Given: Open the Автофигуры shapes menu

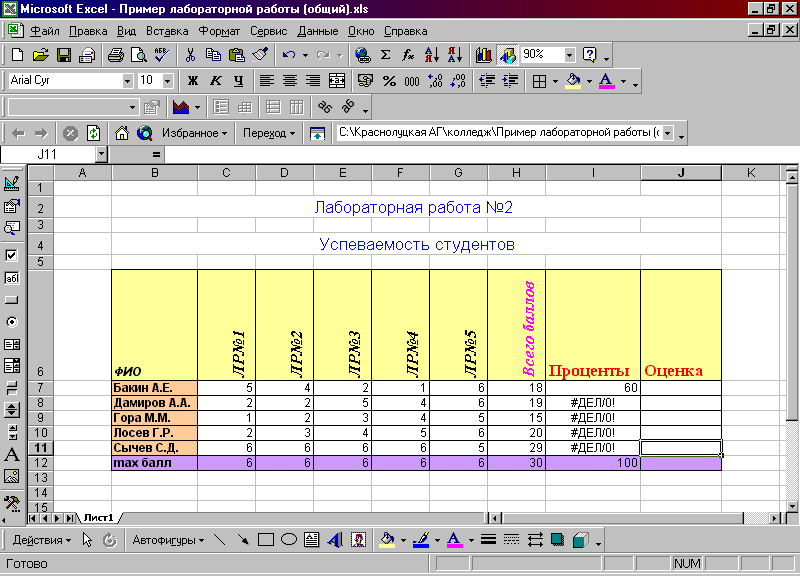Looking at the screenshot, I should [x=168, y=540].
